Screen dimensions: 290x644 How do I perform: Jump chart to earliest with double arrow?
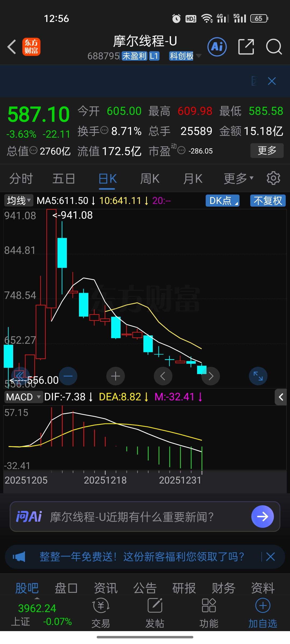pos(20,376)
